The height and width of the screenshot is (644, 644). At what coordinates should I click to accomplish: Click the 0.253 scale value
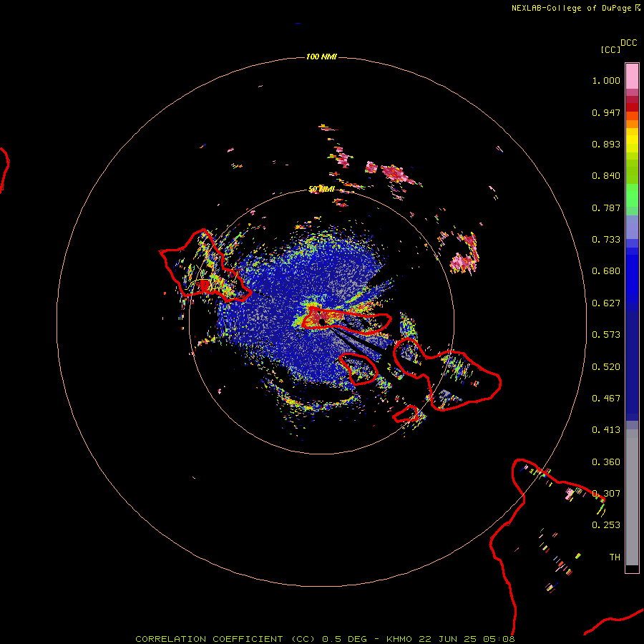pyautogui.click(x=606, y=525)
